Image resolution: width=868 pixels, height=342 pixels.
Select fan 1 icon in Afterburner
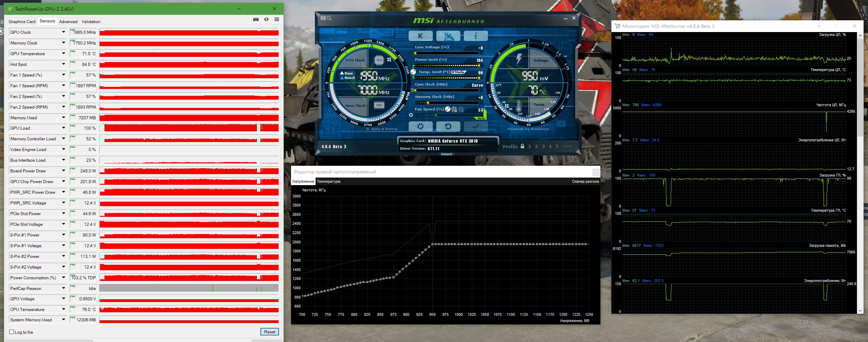(454, 109)
